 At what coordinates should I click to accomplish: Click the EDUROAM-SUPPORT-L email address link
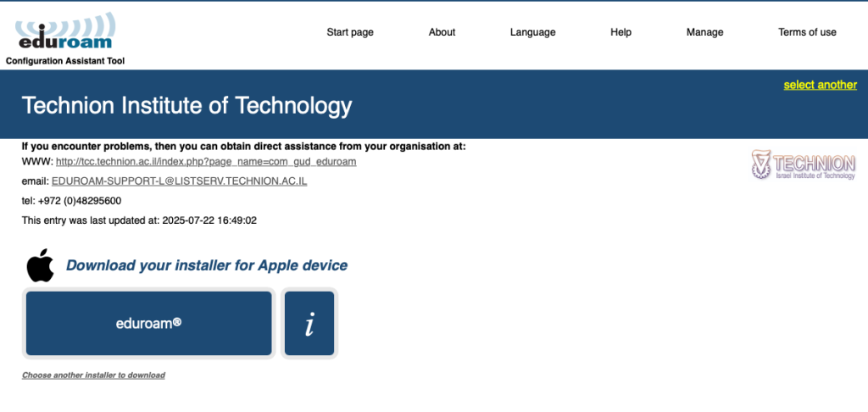click(179, 181)
